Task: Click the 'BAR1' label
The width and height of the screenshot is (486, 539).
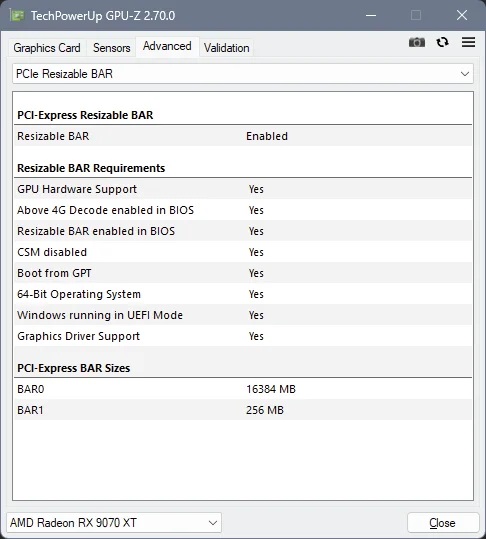Action: click(x=30, y=410)
